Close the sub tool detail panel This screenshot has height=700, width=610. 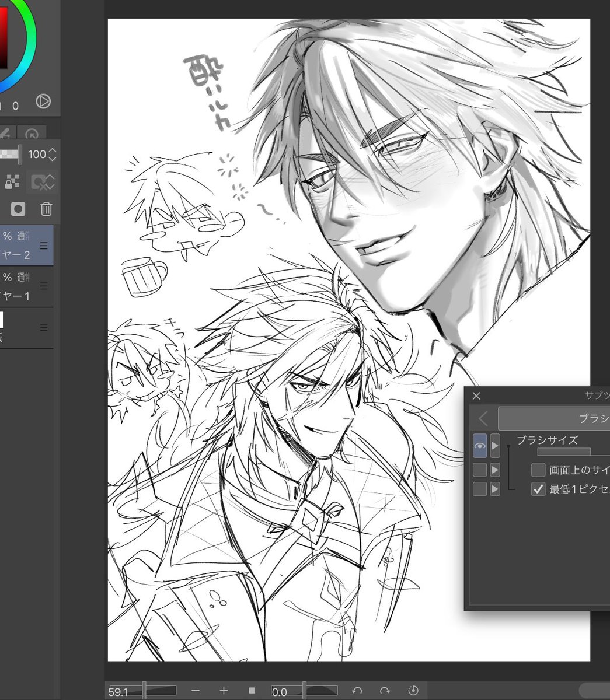[476, 396]
